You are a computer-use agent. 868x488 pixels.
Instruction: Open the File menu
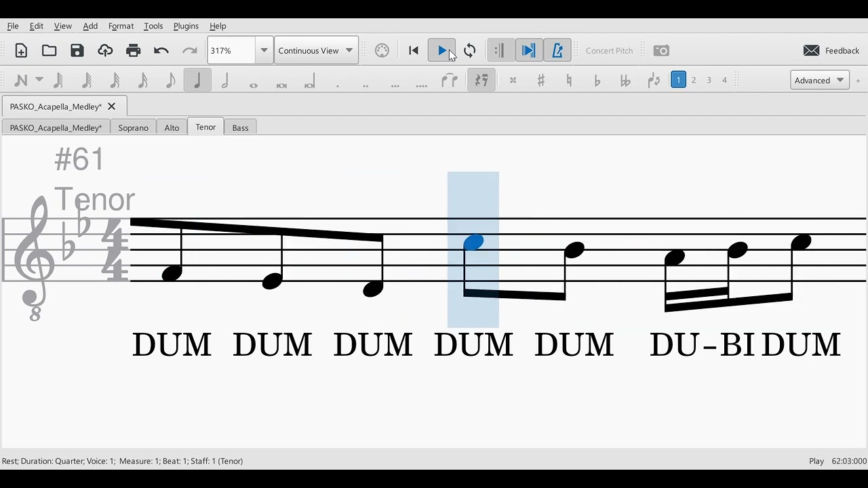tap(13, 26)
